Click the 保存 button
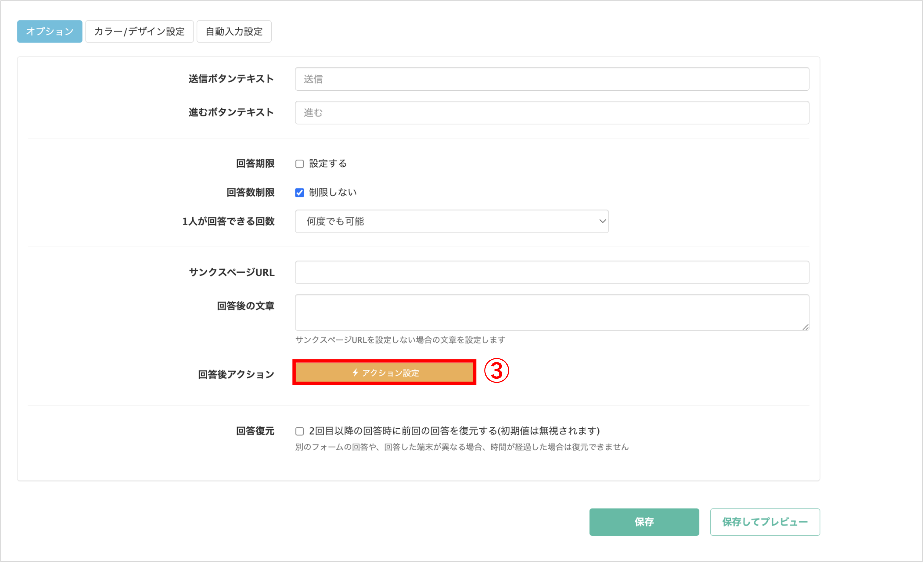924x563 pixels. (x=644, y=523)
